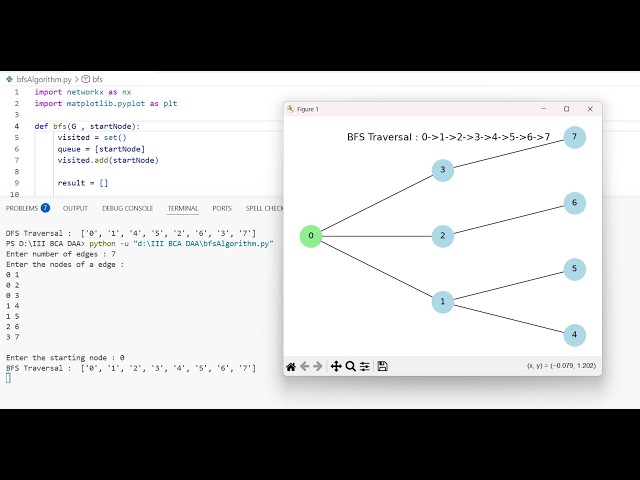640x480 pixels.
Task: Click the 'def bfs(G , startNode):' line
Action: tap(87, 126)
